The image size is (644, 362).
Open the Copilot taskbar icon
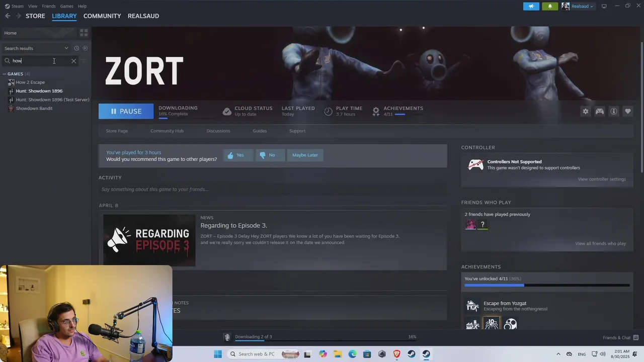323,354
